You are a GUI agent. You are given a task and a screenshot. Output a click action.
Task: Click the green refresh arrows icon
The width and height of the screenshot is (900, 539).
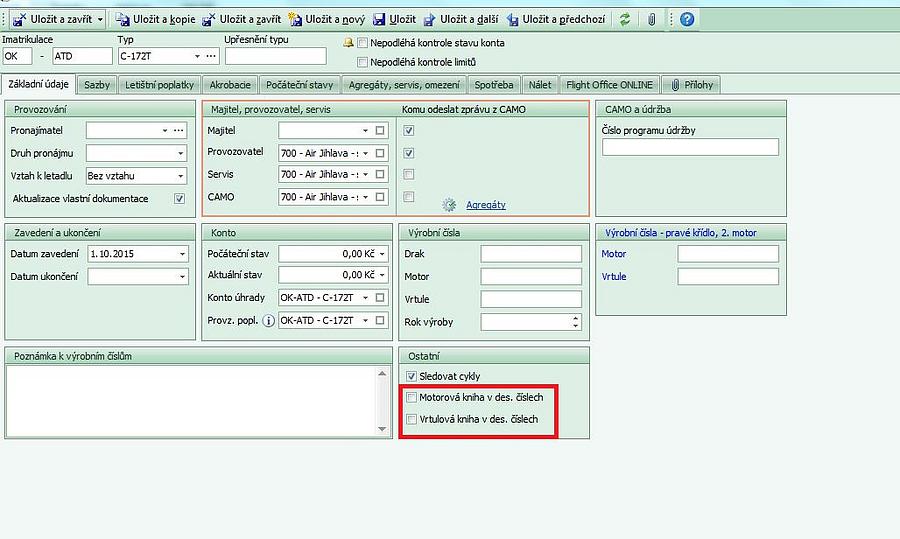[x=625, y=19]
